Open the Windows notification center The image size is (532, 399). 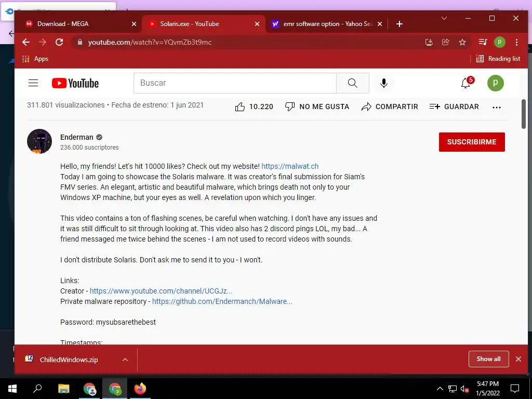tap(515, 389)
